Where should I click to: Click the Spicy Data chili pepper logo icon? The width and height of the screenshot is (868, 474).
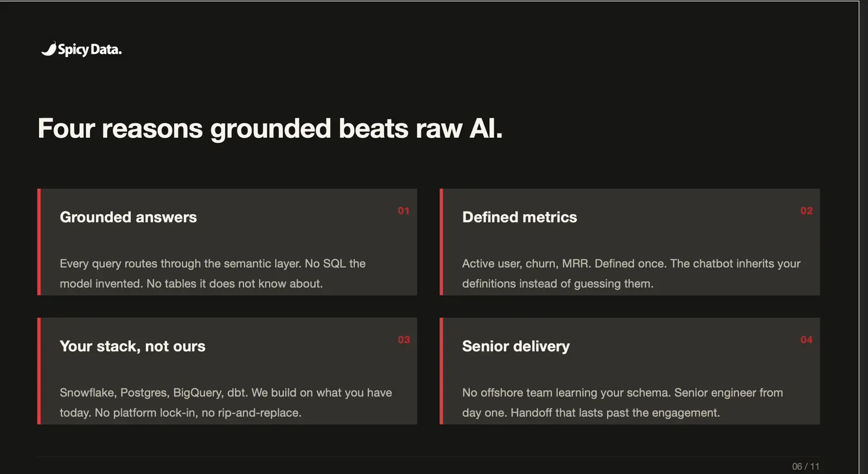point(49,49)
